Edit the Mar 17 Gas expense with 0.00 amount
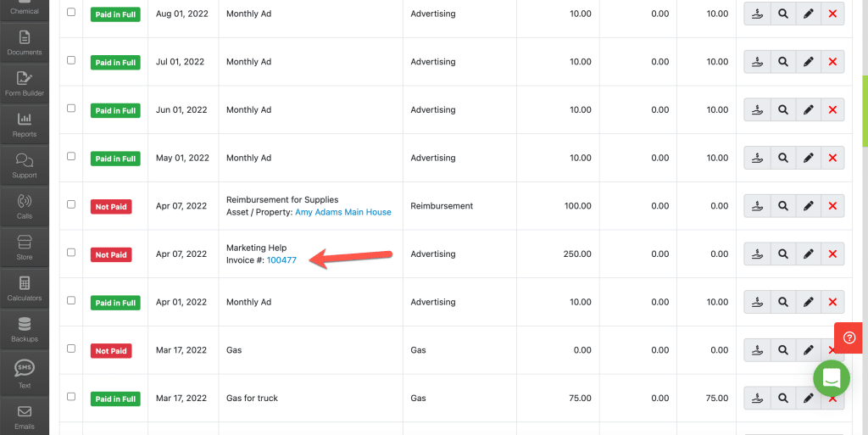The height and width of the screenshot is (435, 868). [x=808, y=350]
